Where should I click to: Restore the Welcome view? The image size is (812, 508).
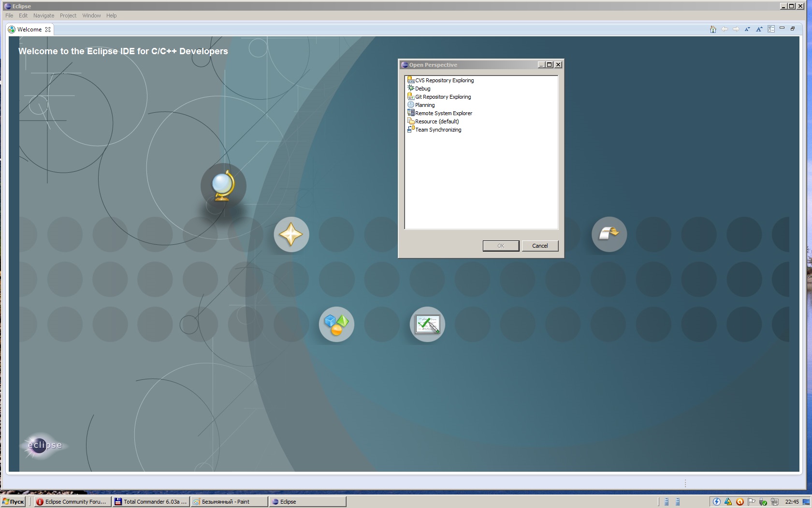793,29
